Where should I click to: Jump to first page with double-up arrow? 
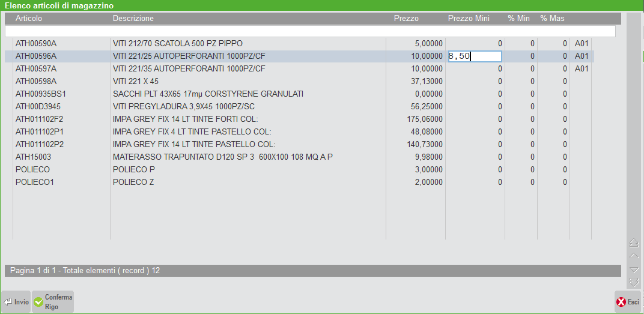[x=633, y=243]
